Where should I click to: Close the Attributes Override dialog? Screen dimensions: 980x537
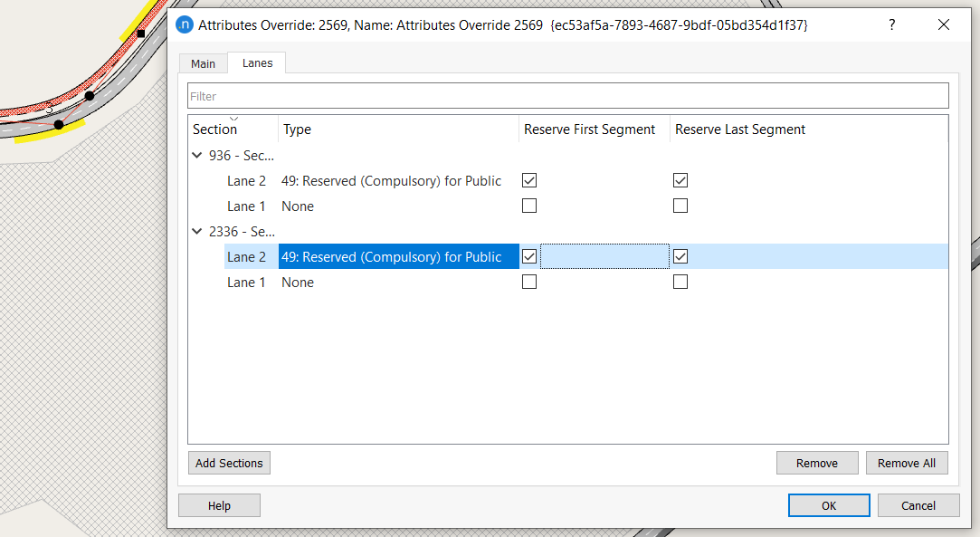pos(944,25)
